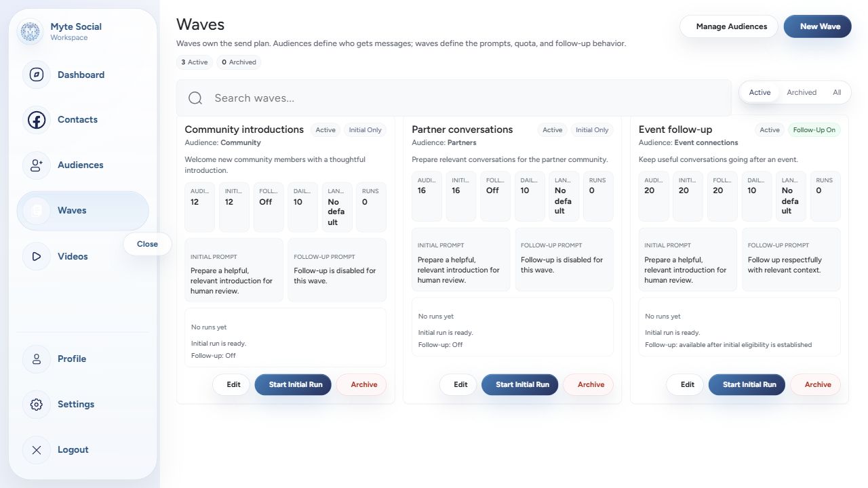Focus the Search waves input
Screen dimensions: 868x488
tap(454, 98)
